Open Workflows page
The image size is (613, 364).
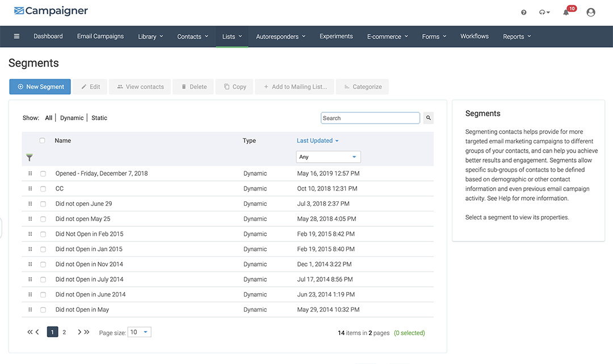coord(474,36)
